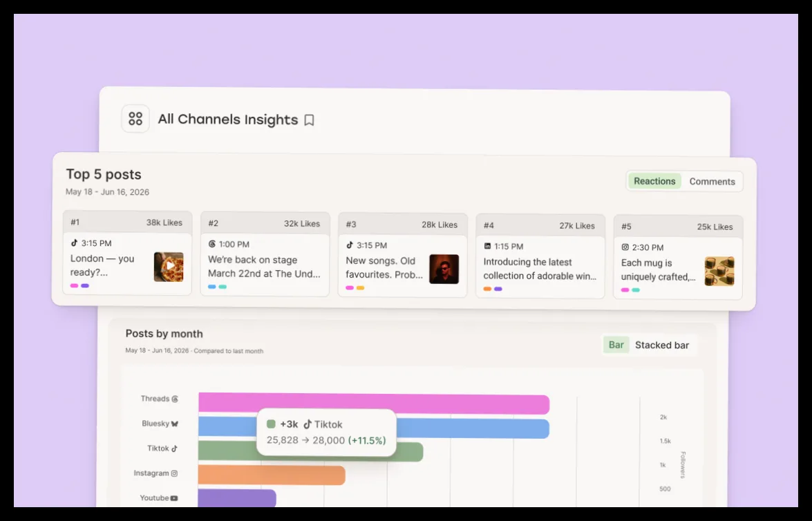
Task: Click the "27k Likes" count on post #4
Action: click(577, 226)
